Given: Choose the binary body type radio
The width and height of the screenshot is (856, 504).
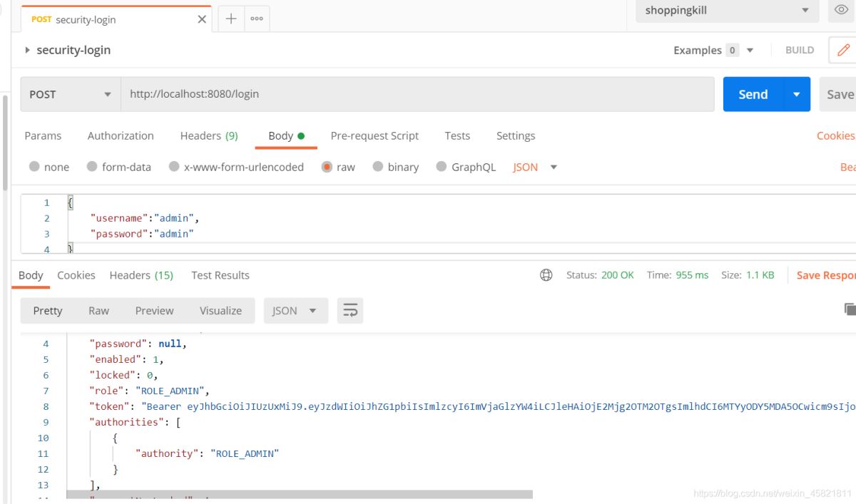Looking at the screenshot, I should click(378, 167).
